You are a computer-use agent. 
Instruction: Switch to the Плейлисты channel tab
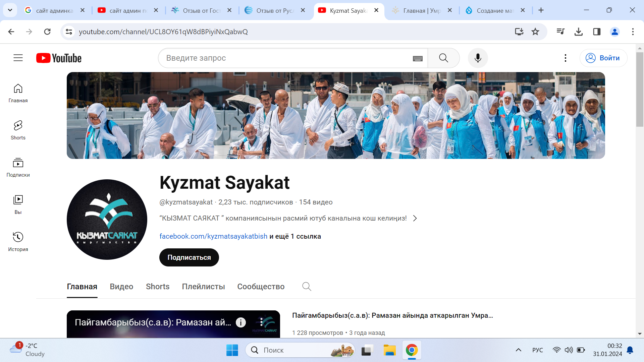point(203,287)
